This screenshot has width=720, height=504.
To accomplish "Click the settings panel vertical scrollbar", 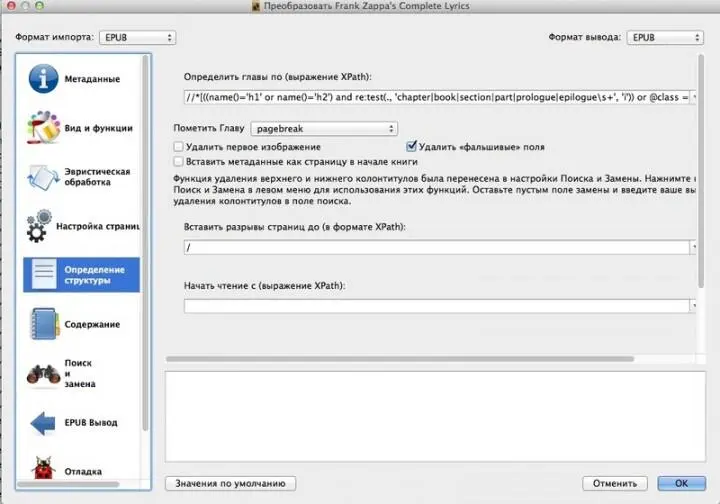I will point(701,172).
